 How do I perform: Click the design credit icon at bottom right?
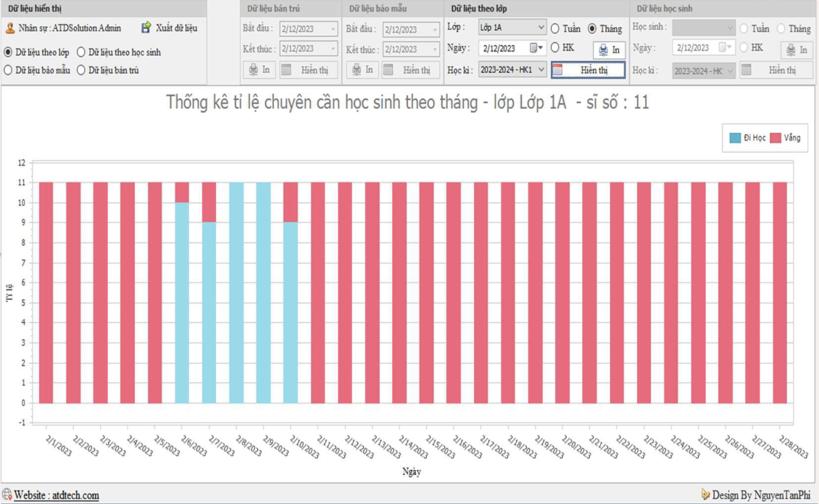click(x=705, y=495)
